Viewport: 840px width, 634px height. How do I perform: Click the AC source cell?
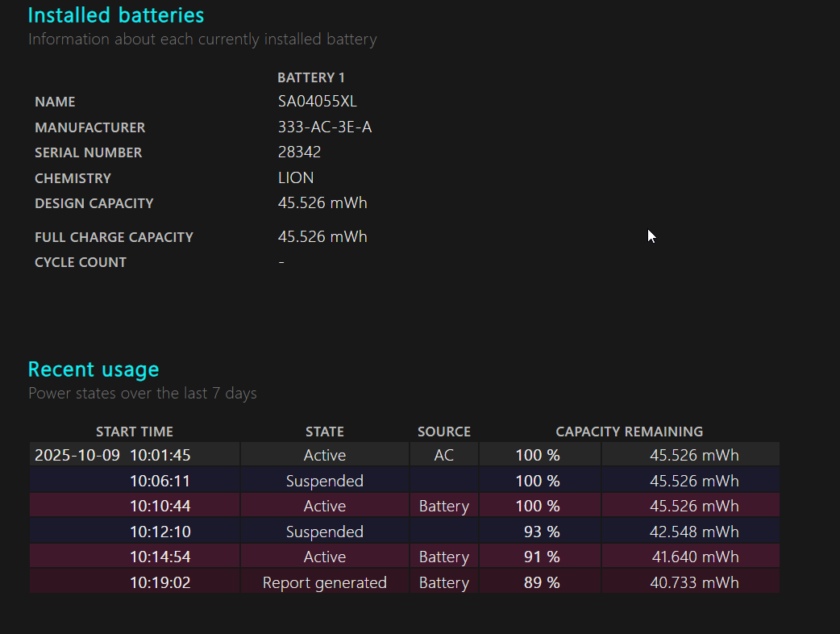pos(443,455)
